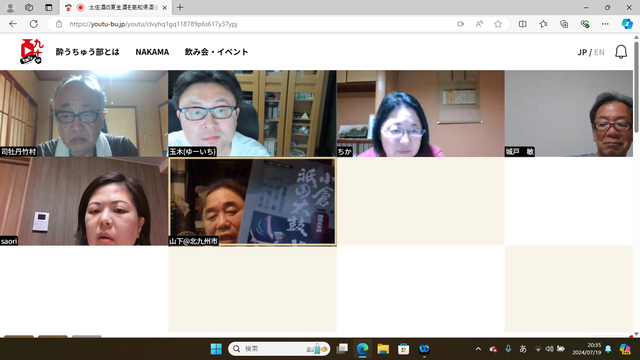Close the current browser tab

164,8
